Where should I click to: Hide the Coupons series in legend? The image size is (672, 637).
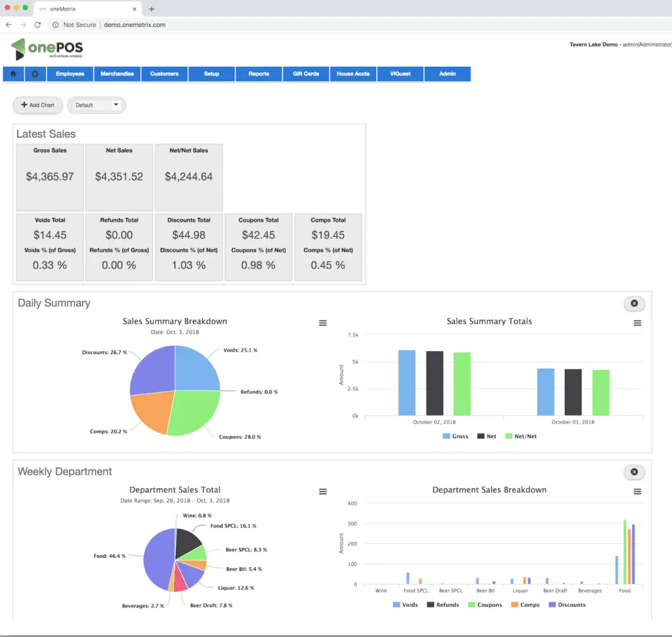pyautogui.click(x=485, y=604)
